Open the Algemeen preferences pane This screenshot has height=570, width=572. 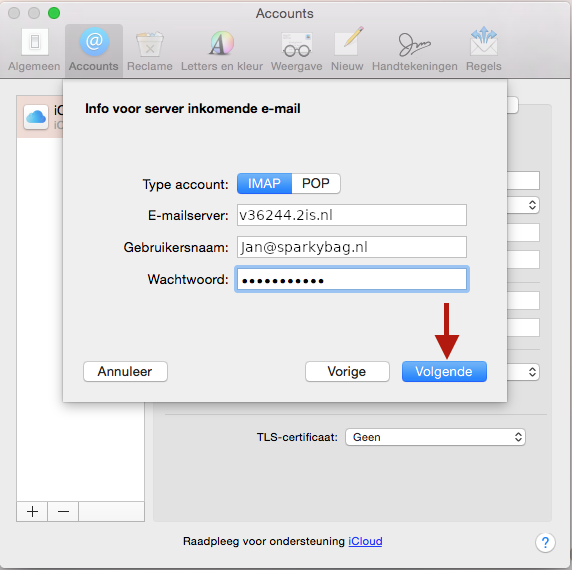(x=34, y=50)
